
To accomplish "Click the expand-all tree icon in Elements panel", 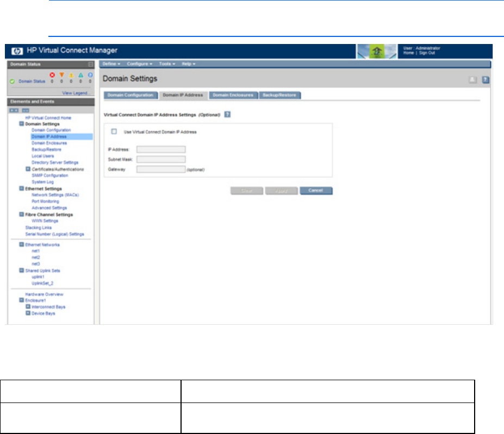I will tap(15, 110).
